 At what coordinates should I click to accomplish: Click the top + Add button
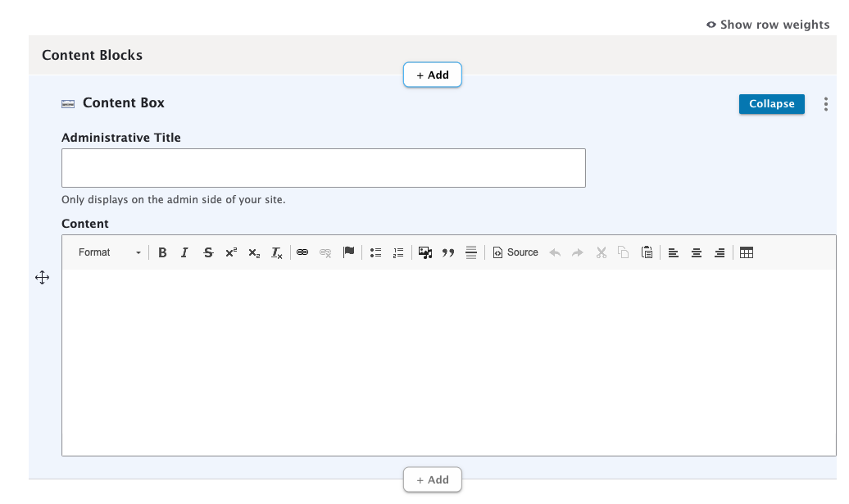[x=432, y=75]
